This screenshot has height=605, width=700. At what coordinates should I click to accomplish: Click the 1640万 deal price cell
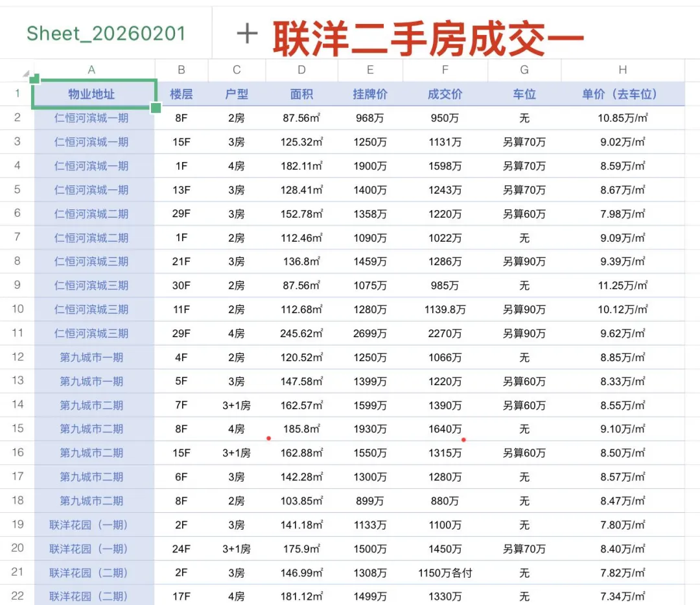pos(445,429)
